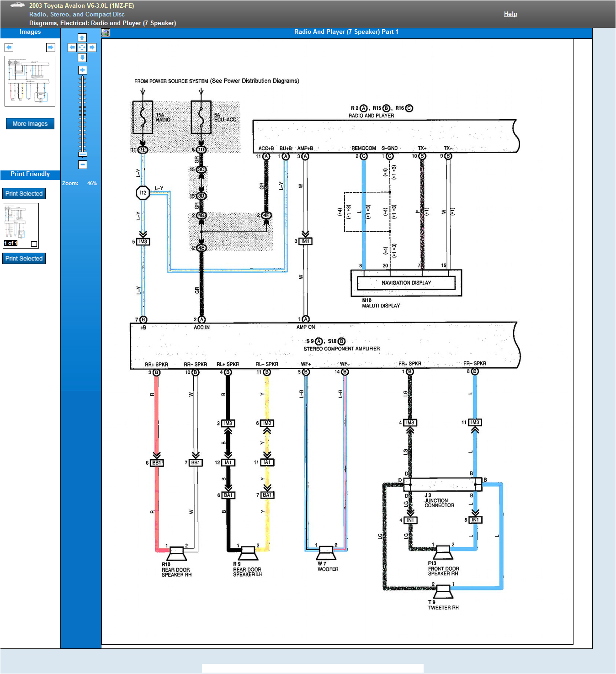The height and width of the screenshot is (674, 616).
Task: Check the box next to '1 of 1'
Action: point(34,244)
